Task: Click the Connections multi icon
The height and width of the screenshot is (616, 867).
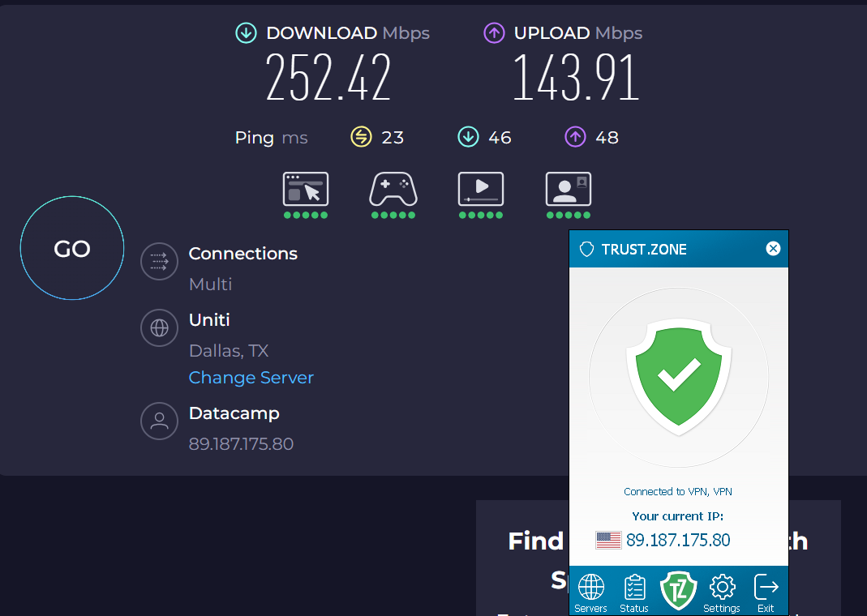Action: 159,261
